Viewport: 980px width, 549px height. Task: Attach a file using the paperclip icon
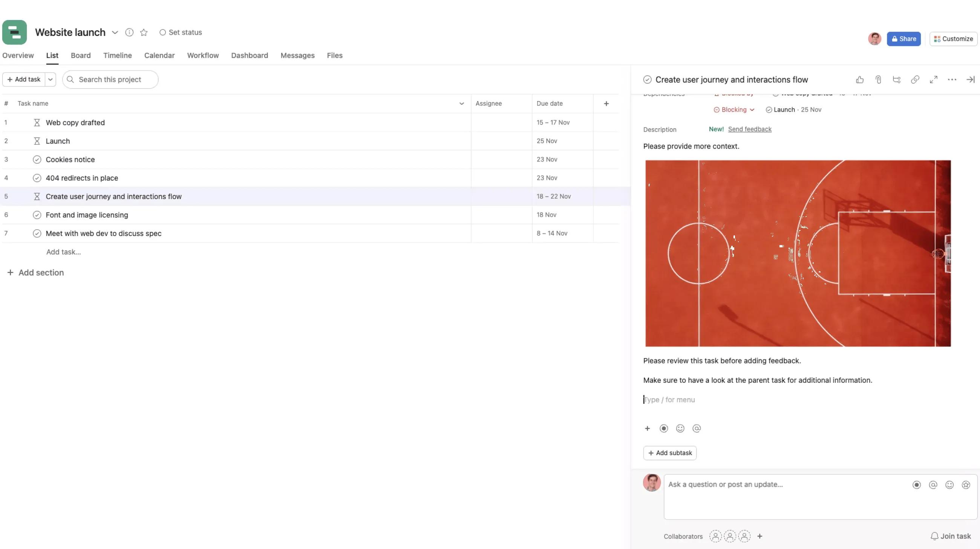point(878,80)
